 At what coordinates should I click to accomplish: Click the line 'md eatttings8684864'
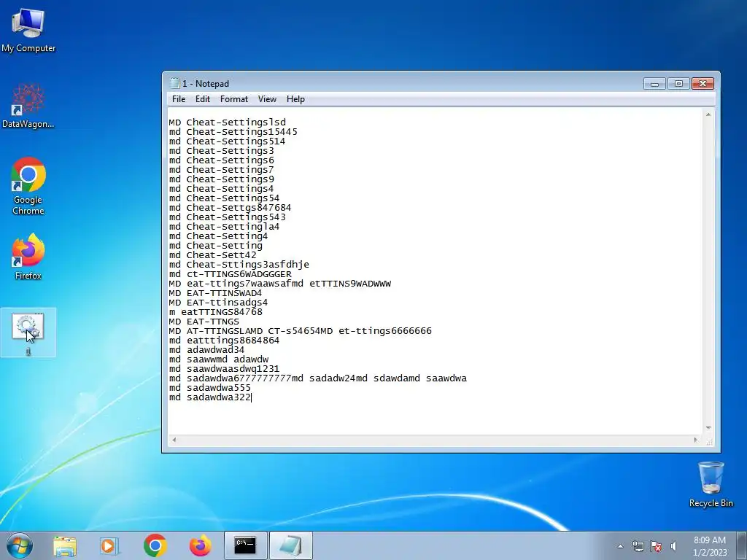click(x=225, y=341)
